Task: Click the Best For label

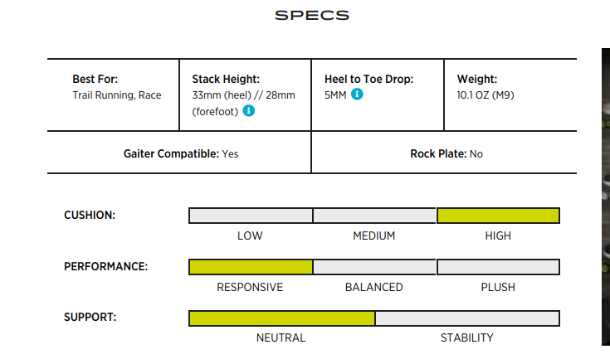Action: coord(95,80)
